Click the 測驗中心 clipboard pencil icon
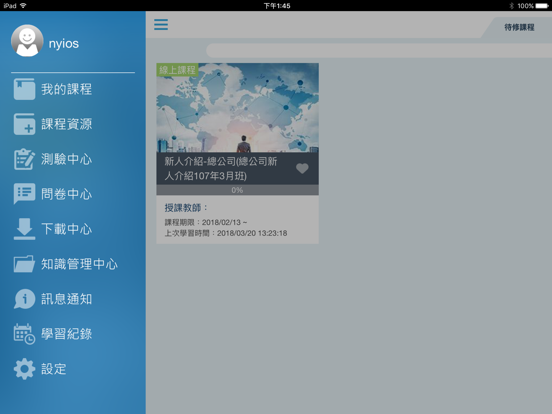Viewport: 552px width, 414px height. (24, 159)
